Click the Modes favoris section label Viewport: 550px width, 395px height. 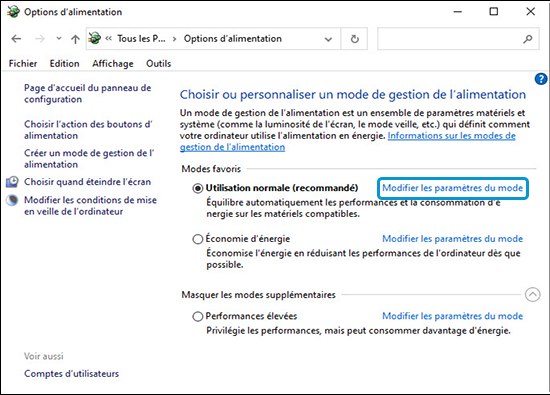[211, 169]
